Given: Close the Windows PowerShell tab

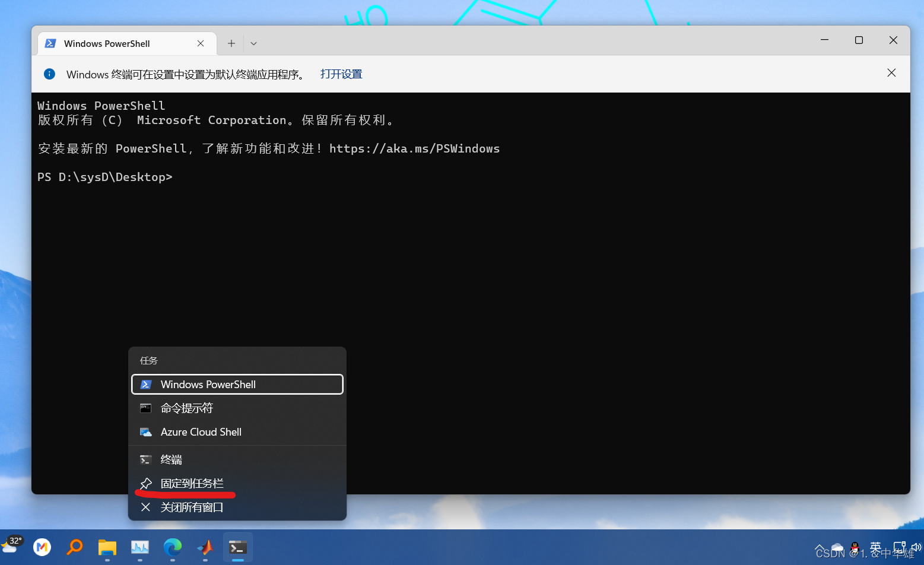Looking at the screenshot, I should pyautogui.click(x=201, y=43).
